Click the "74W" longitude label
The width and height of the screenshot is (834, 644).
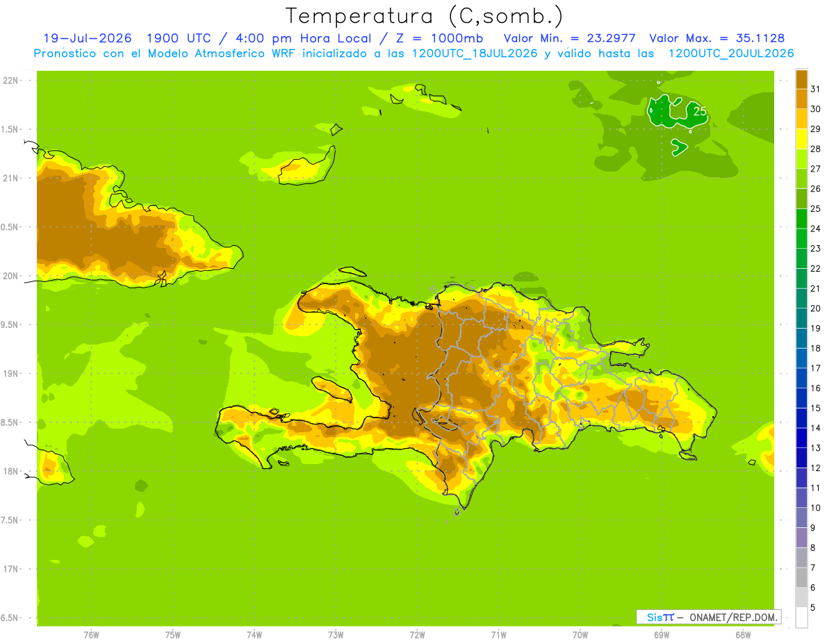(254, 635)
